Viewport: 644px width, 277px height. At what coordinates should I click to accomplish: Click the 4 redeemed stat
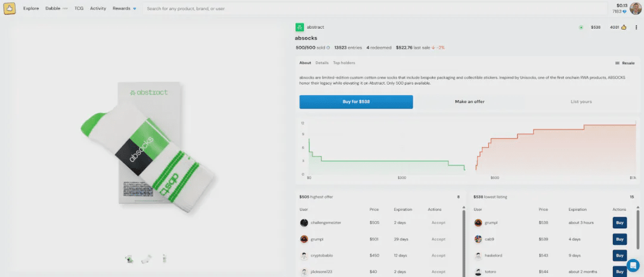tap(378, 48)
